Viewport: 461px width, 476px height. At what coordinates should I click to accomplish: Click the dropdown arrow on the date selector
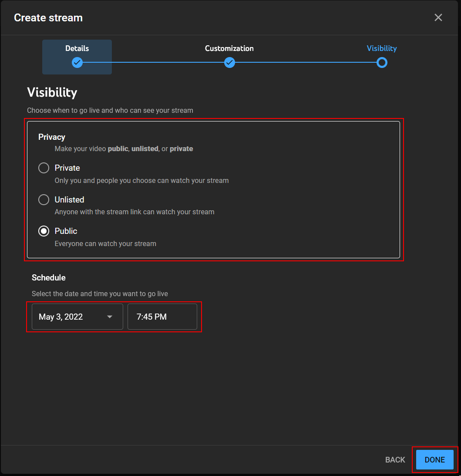pyautogui.click(x=110, y=317)
